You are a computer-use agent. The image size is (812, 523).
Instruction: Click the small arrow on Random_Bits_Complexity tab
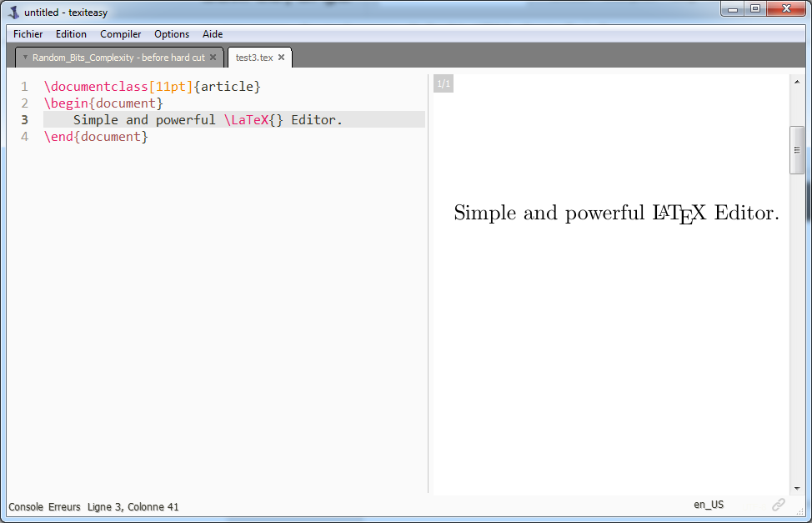[x=25, y=58]
